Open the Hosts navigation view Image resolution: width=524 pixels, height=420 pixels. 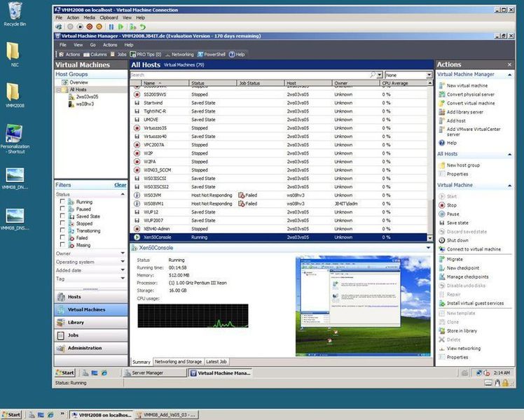90,297
